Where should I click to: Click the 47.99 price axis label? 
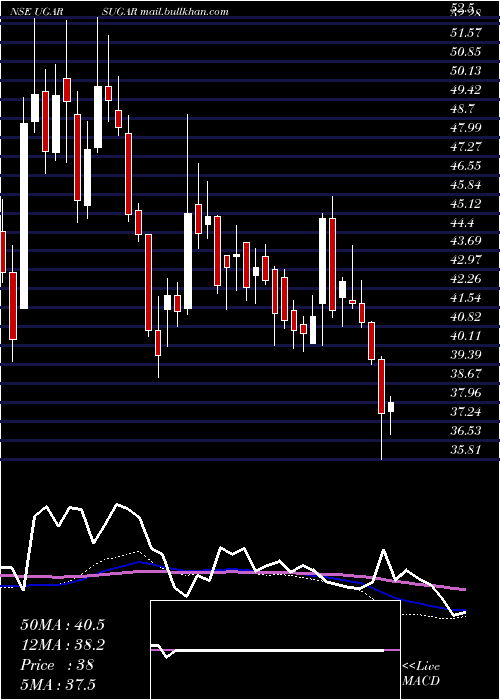coord(466,128)
